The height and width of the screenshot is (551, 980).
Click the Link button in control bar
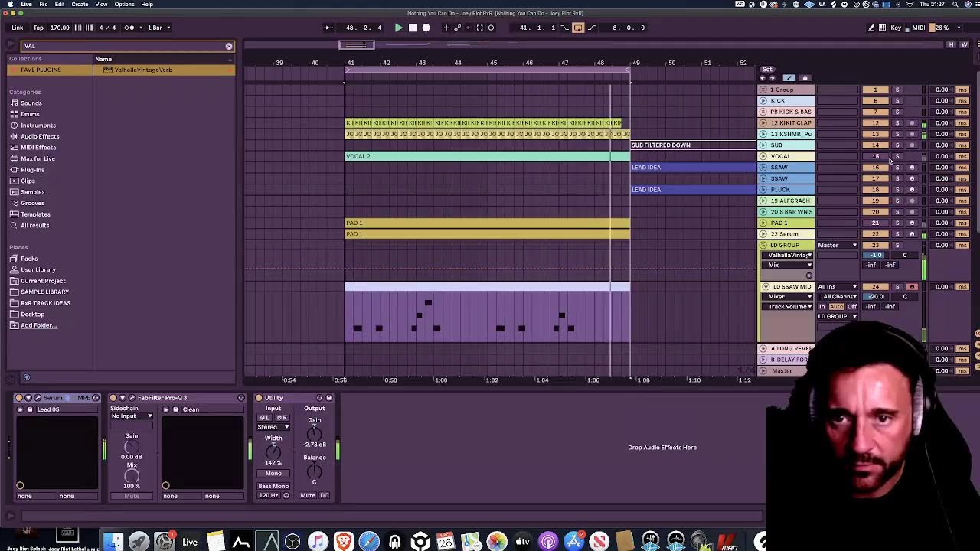(17, 28)
